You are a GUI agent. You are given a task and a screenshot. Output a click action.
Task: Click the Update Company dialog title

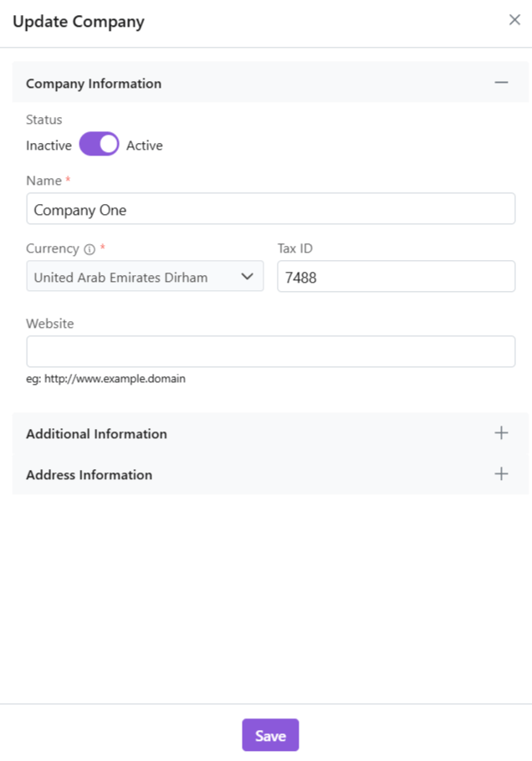[79, 22]
